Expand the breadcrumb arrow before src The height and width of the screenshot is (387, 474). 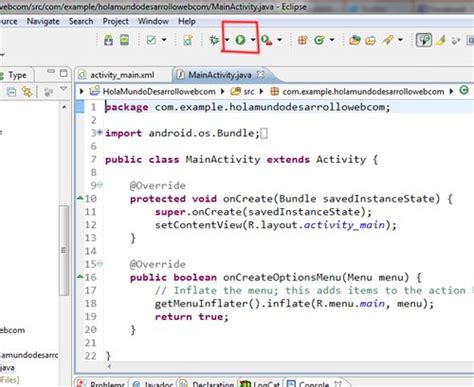pyautogui.click(x=223, y=91)
